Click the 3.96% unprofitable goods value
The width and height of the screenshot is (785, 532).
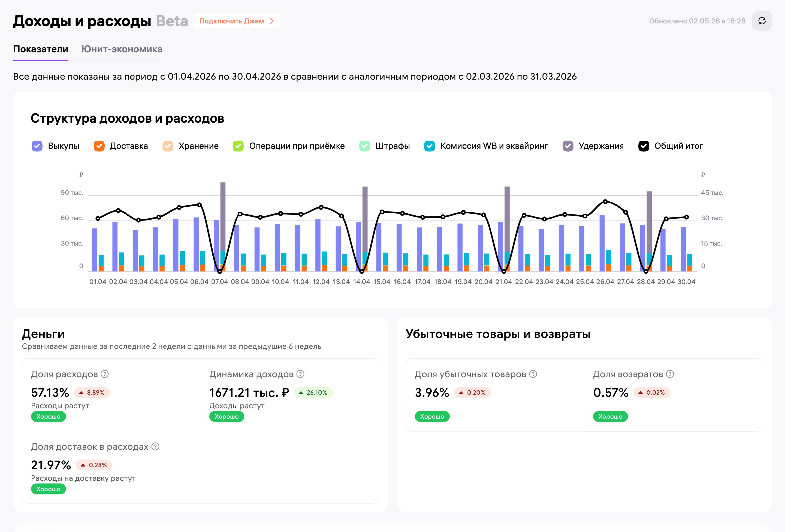[432, 392]
